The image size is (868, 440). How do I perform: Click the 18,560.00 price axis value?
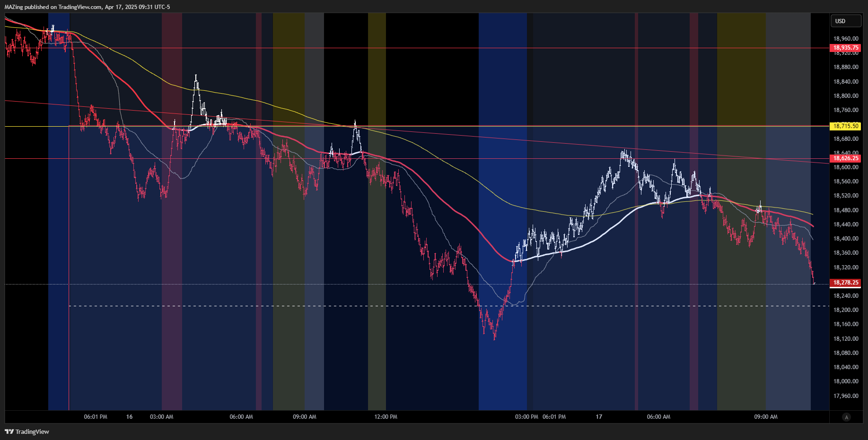(x=846, y=181)
